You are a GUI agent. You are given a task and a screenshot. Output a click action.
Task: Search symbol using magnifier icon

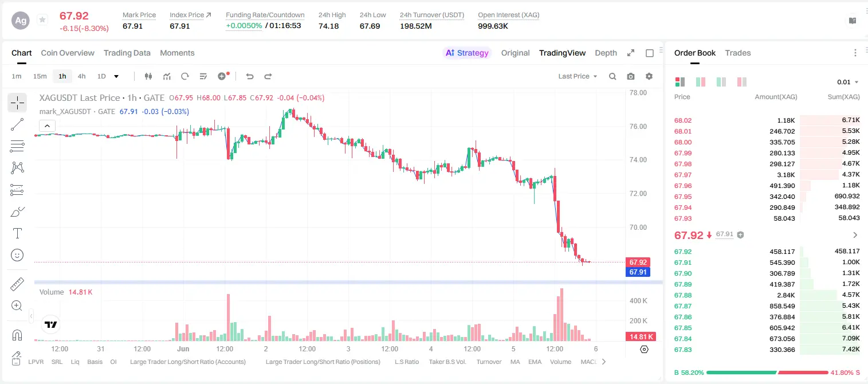tap(612, 76)
